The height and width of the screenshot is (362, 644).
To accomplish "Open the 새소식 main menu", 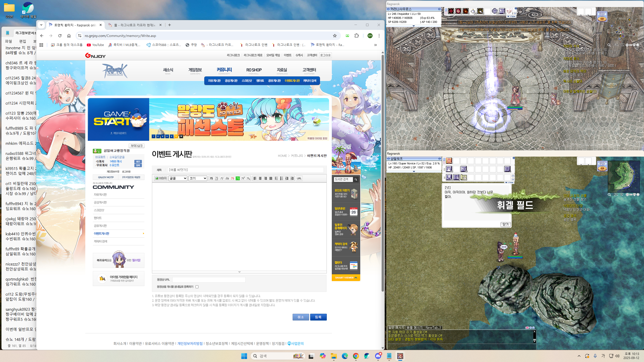I will pos(168,71).
